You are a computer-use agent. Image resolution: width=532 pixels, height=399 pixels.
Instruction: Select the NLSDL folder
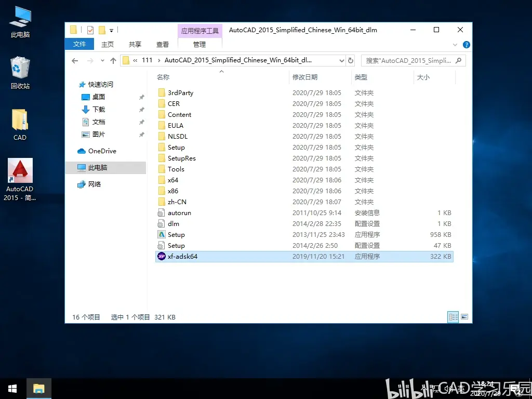(x=304, y=137)
